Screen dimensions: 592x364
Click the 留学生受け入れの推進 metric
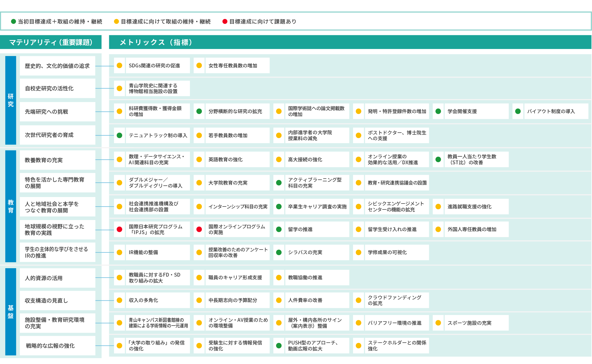[x=397, y=229]
